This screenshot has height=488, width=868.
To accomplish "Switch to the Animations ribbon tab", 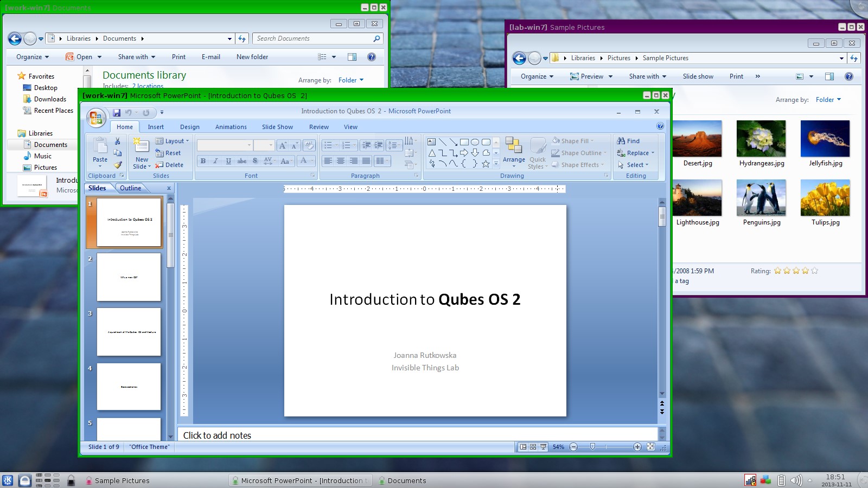I will (x=231, y=126).
